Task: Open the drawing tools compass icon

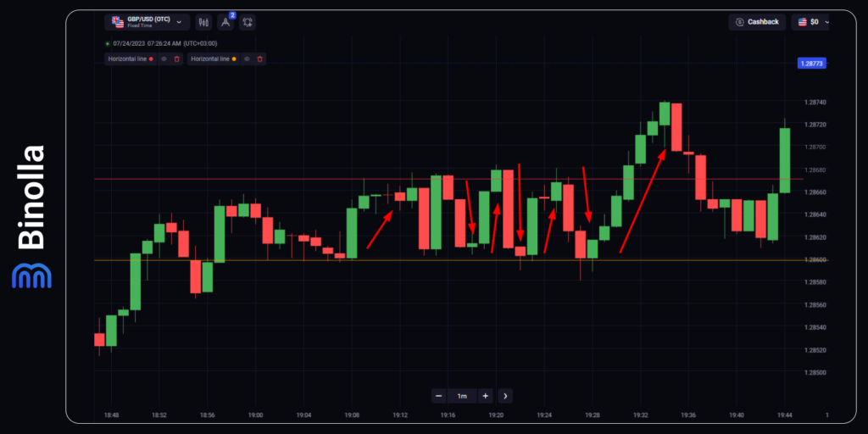Action: (x=225, y=22)
